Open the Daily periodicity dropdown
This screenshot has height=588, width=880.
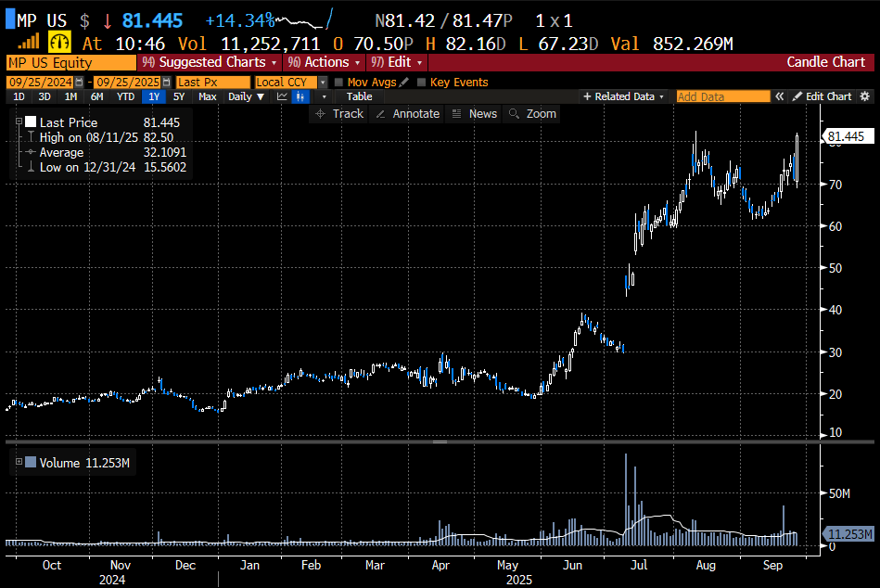click(x=246, y=96)
